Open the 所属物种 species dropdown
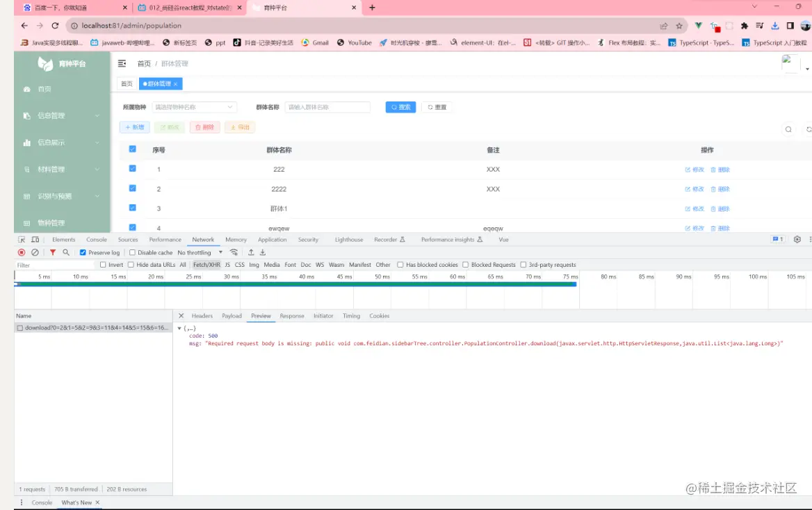 (194, 107)
